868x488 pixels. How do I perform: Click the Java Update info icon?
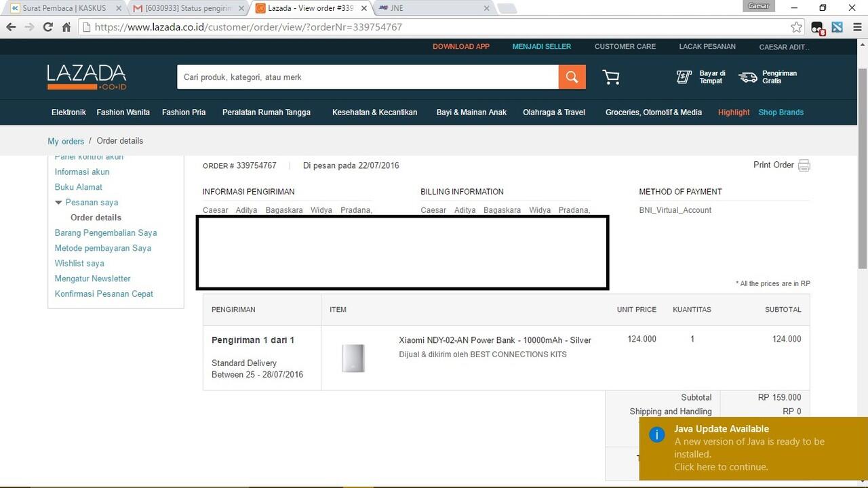pyautogui.click(x=657, y=434)
